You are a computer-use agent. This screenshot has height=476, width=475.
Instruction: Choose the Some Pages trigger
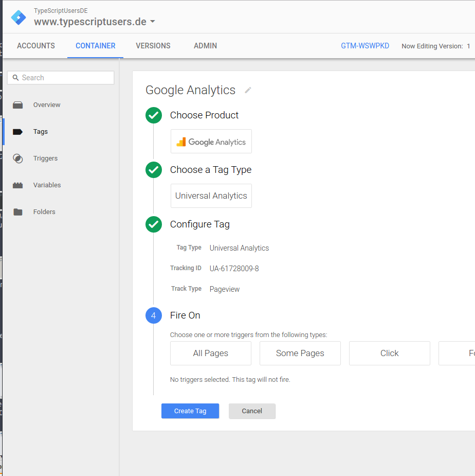click(x=300, y=354)
